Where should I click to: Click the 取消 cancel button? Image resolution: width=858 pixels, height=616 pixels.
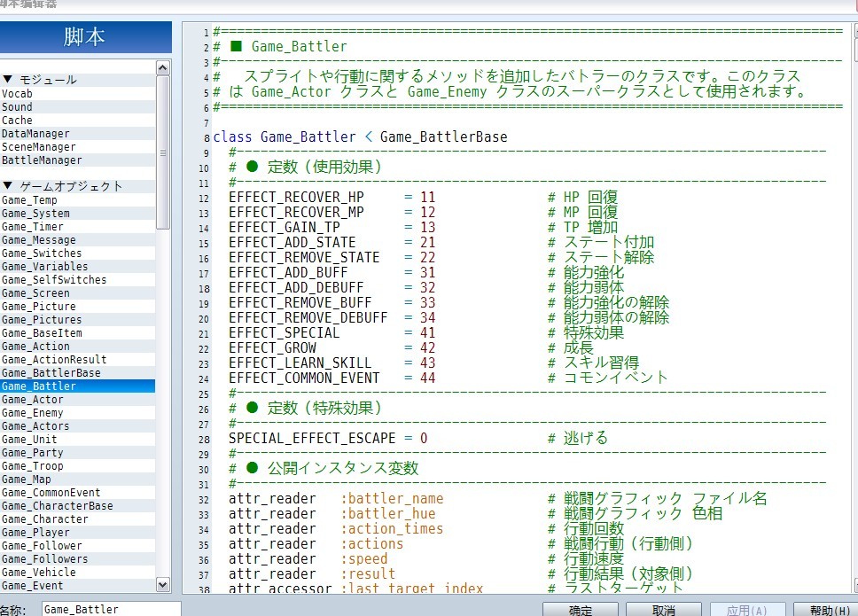pyautogui.click(x=664, y=610)
